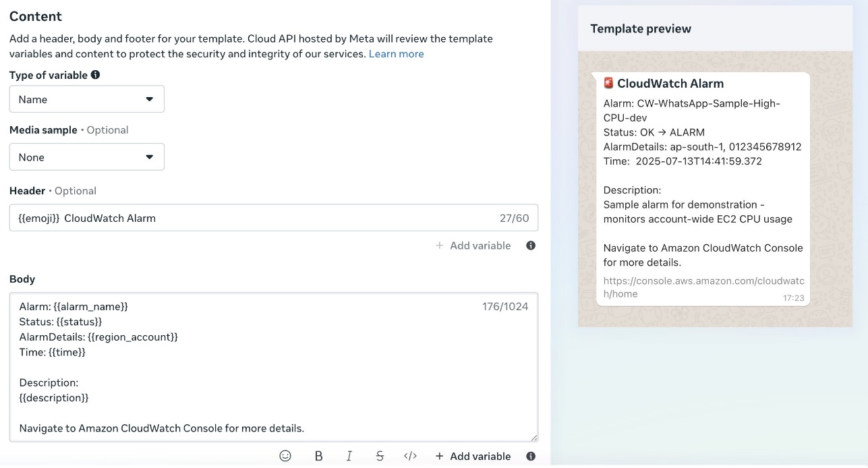Click the CloudWatch Alarm title in preview bubble

click(x=670, y=84)
